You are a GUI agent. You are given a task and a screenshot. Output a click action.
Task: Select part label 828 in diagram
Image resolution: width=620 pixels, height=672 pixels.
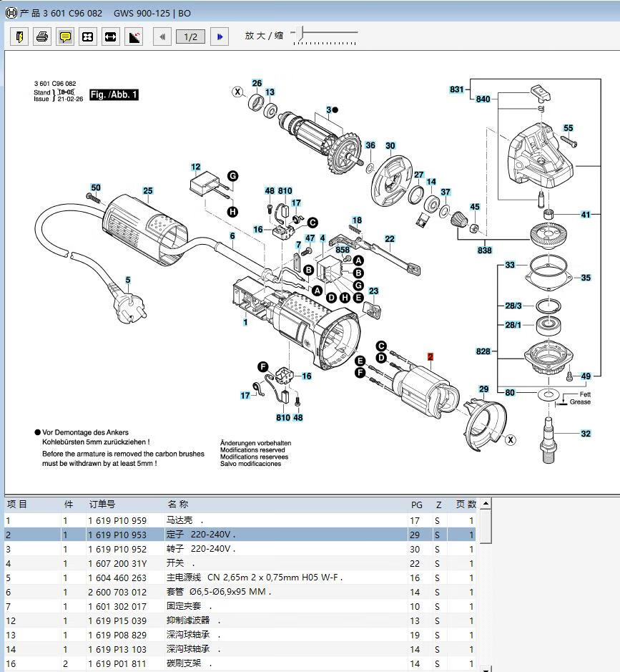click(483, 351)
